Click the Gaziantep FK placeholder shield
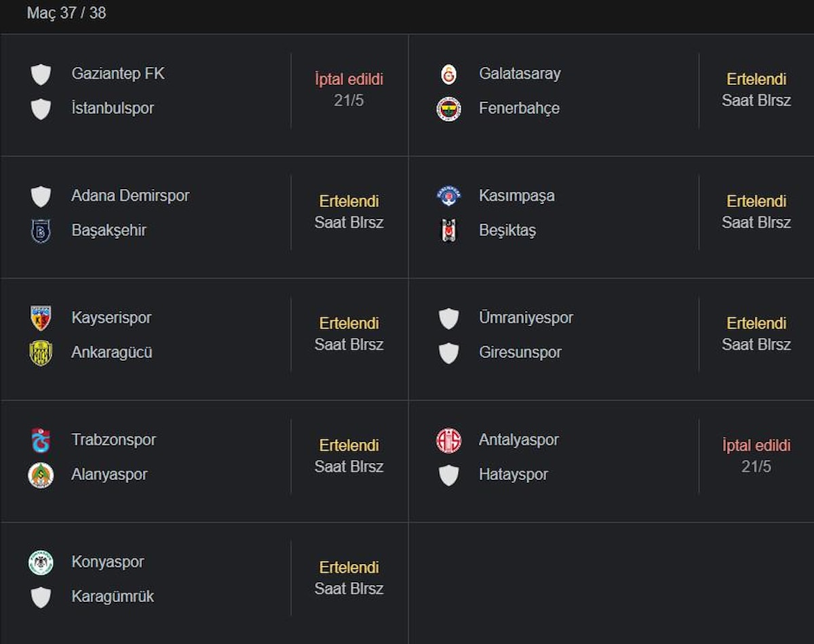 pos(41,75)
